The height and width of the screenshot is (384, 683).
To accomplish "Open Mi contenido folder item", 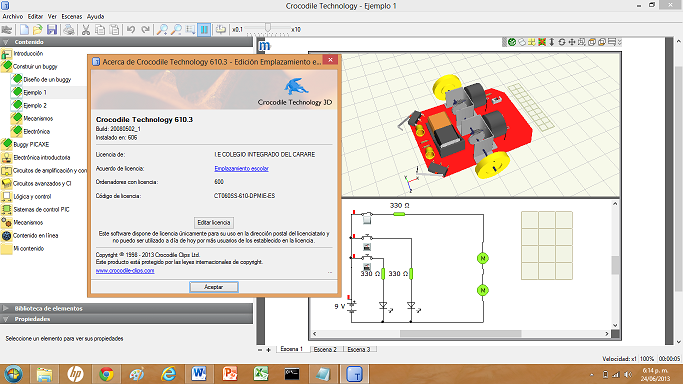I will [29, 249].
